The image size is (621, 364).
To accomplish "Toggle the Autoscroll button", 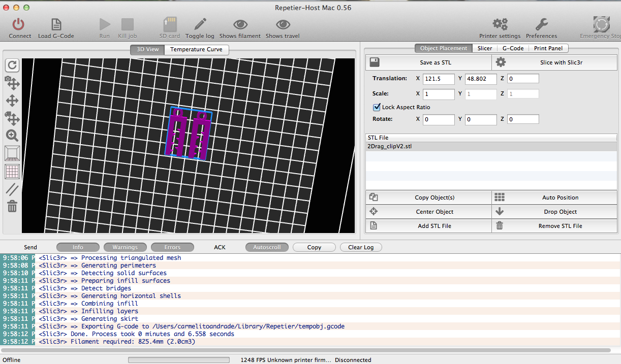I will (x=267, y=247).
